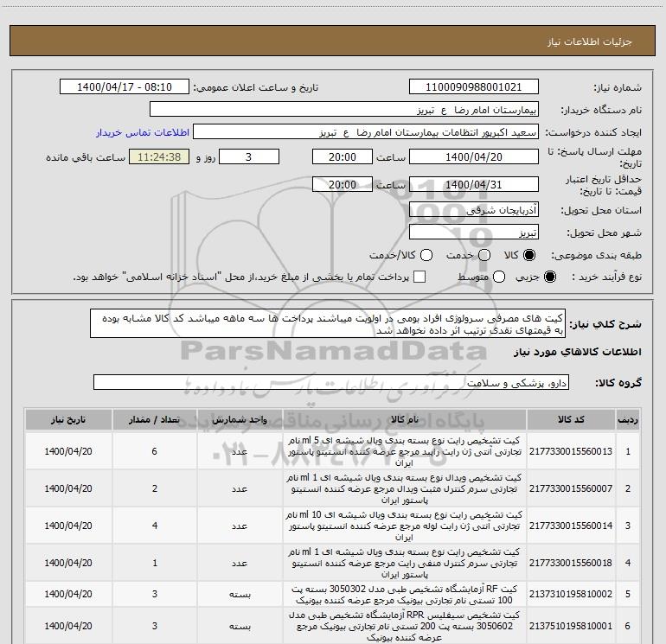
Task: Click the واحد شمارش column header
Action: [240, 419]
